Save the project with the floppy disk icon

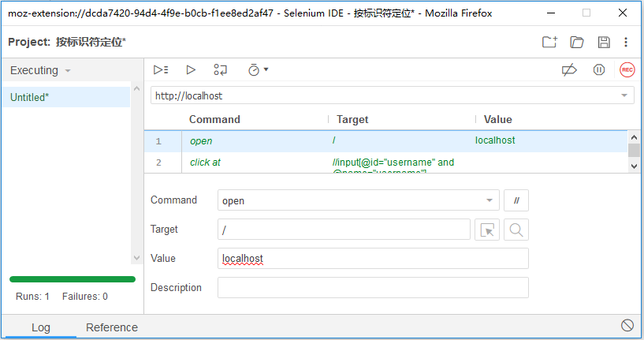(604, 42)
